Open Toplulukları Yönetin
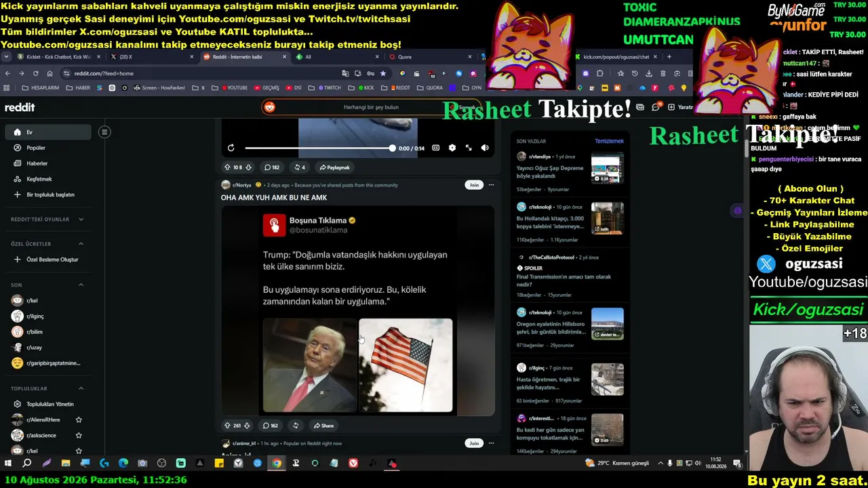Image resolution: width=868 pixels, height=488 pixels. [47, 404]
